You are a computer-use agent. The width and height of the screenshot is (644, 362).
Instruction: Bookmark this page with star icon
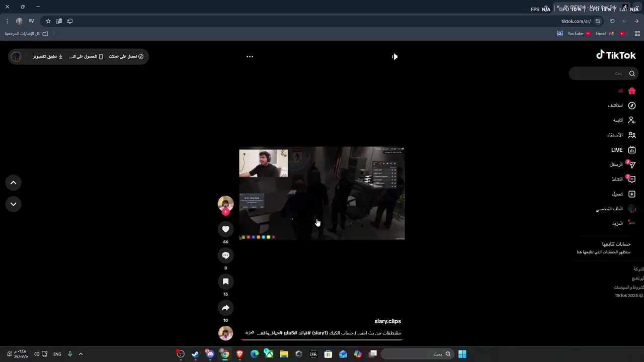click(48, 21)
